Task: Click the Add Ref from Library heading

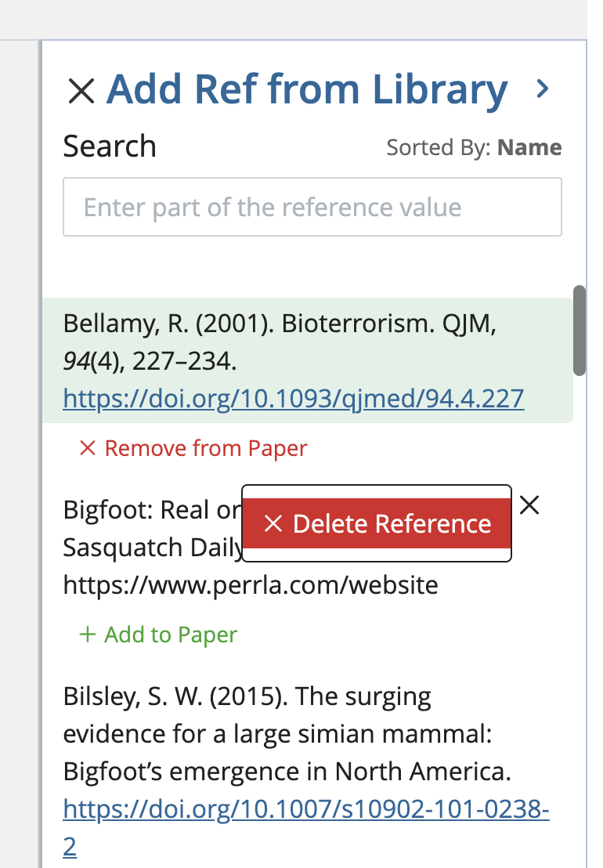Action: (x=307, y=89)
